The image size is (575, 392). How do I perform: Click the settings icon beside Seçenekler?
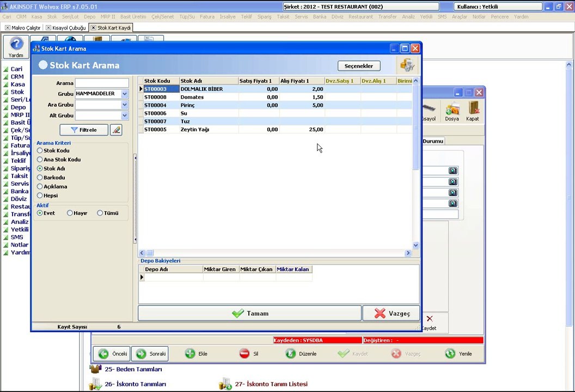pos(407,65)
